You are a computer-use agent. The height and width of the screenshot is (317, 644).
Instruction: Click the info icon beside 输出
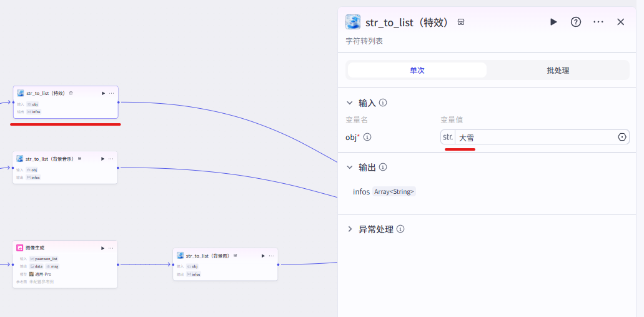(383, 167)
